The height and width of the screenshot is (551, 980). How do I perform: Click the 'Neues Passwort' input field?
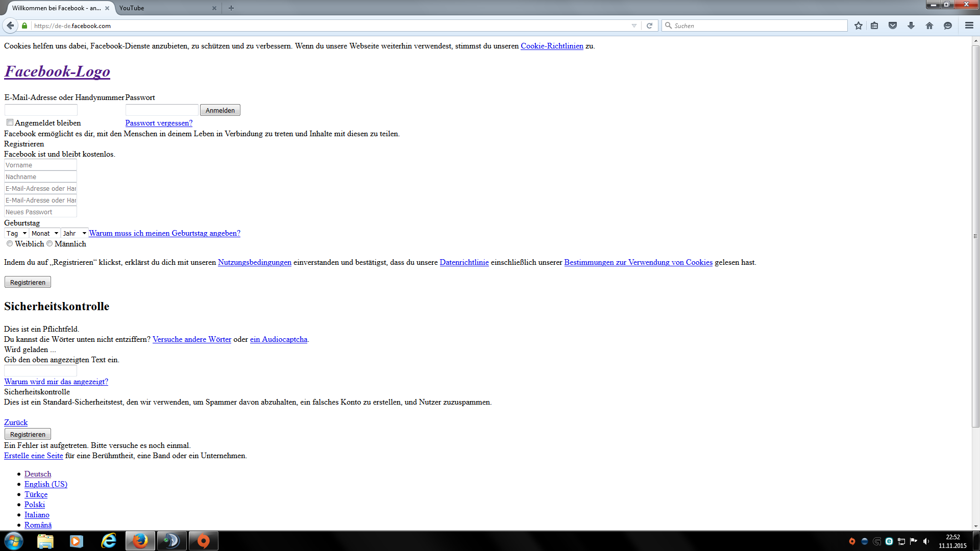(40, 212)
